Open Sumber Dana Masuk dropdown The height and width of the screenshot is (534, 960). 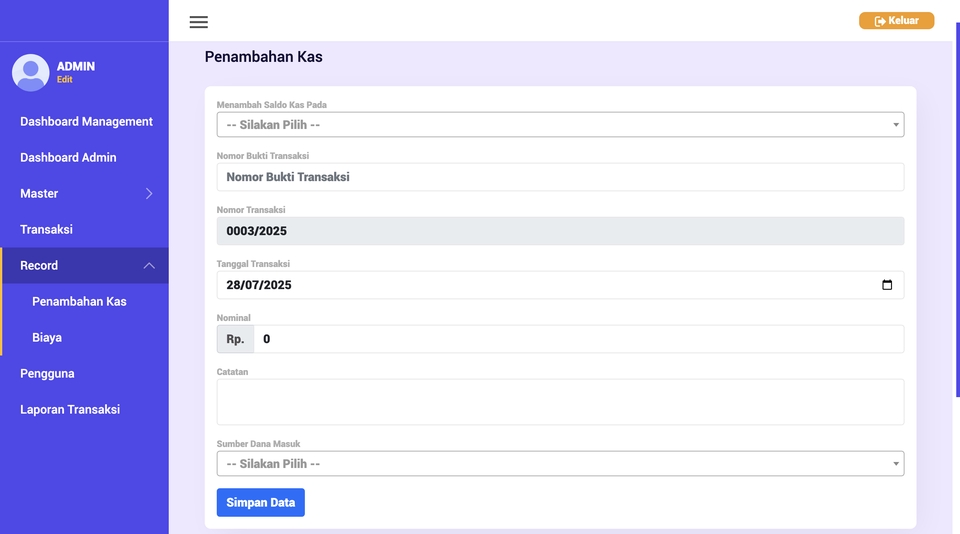tap(560, 464)
